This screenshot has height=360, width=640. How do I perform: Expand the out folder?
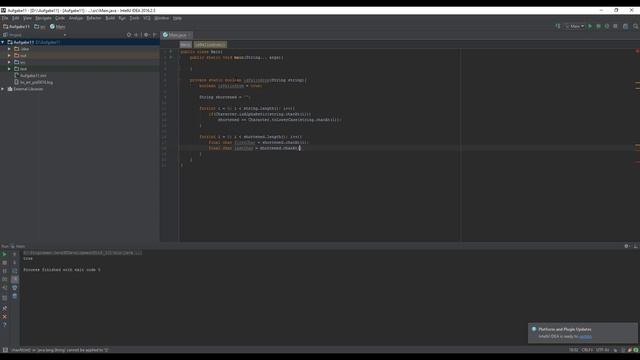[9, 56]
